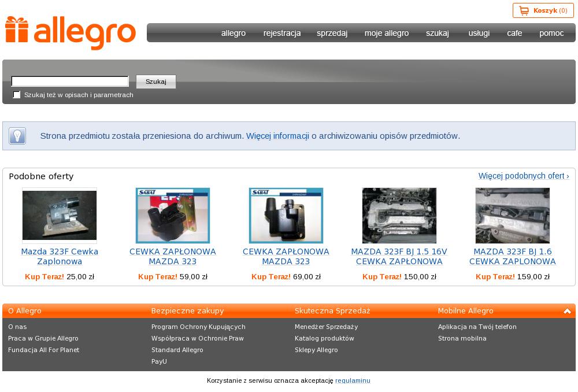The height and width of the screenshot is (392, 578).
Task: Open the 59,00 zł cewka zapłonowa thumbnail
Action: pyautogui.click(x=172, y=215)
